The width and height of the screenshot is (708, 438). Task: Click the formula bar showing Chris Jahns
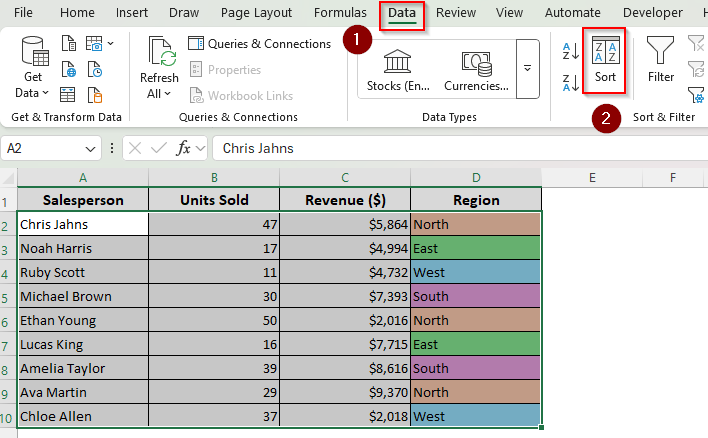point(460,148)
